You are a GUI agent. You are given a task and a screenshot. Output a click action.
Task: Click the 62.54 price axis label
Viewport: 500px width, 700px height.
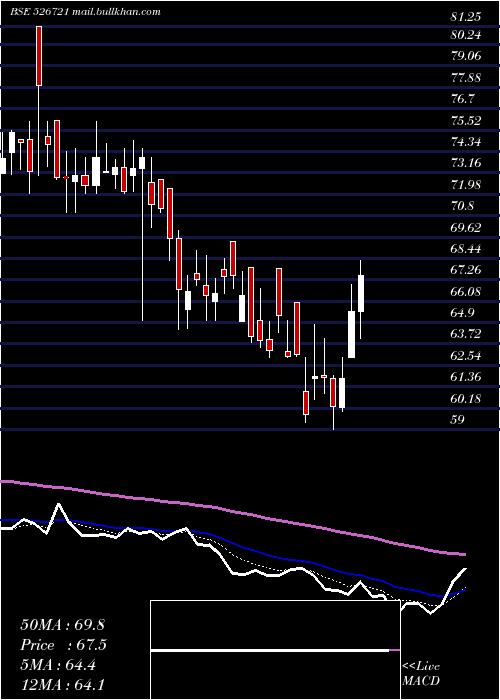click(466, 355)
